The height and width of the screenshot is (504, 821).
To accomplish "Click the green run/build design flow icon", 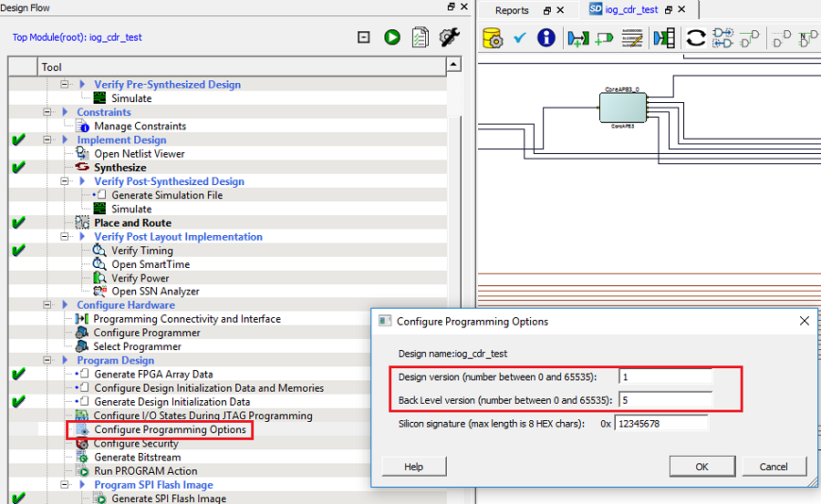I will [x=392, y=37].
